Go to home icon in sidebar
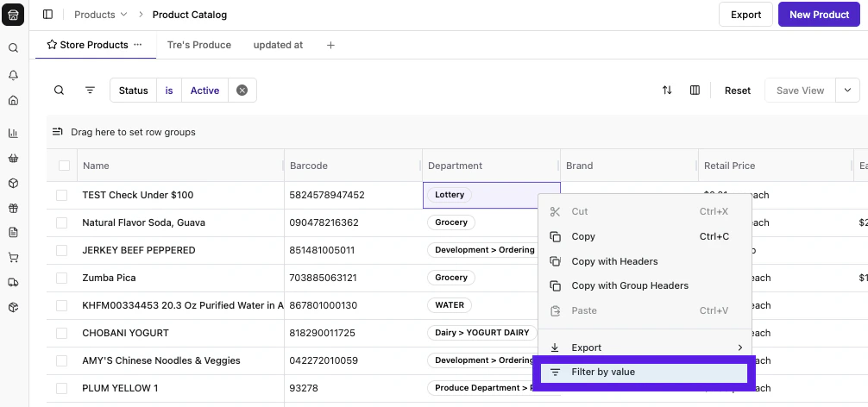Viewport: 868px width, 407px height. [x=13, y=100]
